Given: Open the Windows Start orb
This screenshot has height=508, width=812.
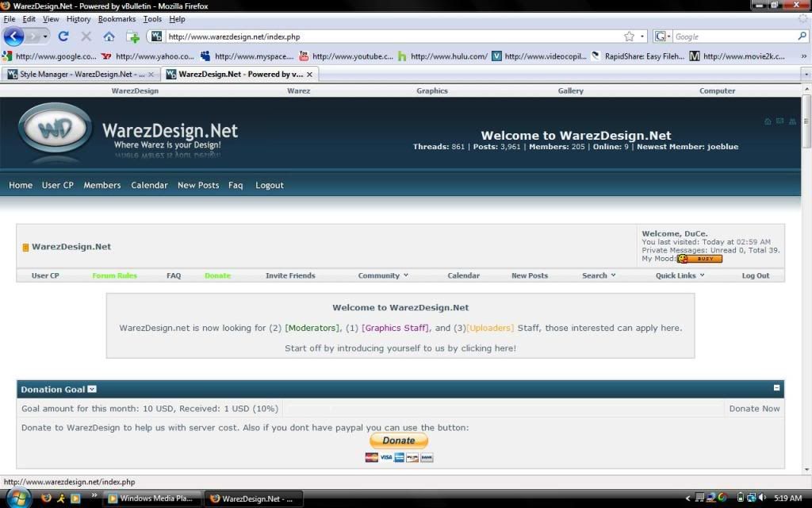Looking at the screenshot, I should (17, 498).
